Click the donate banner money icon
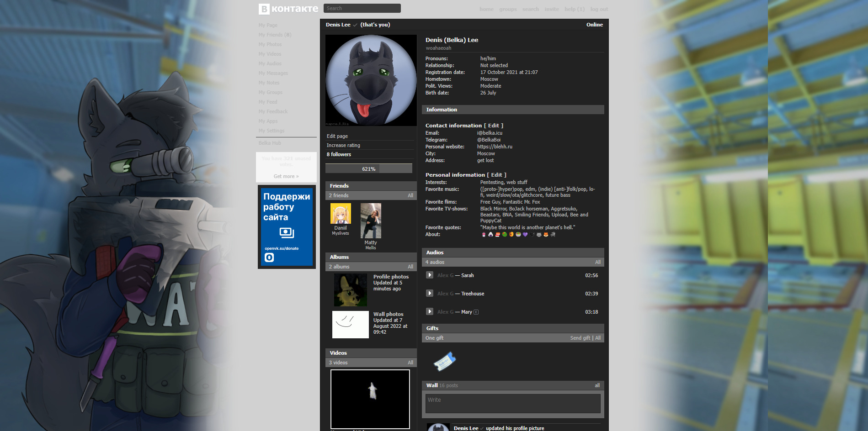This screenshot has height=431, width=868. click(x=286, y=233)
